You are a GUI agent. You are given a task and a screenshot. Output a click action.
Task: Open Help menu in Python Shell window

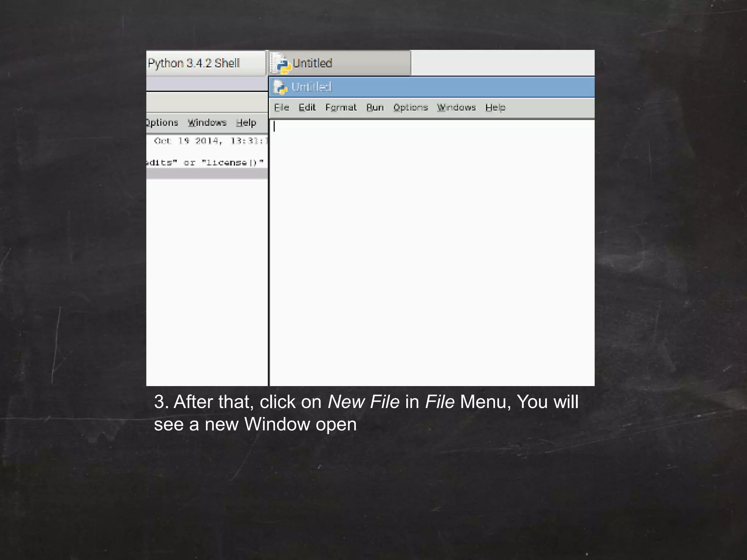pyautogui.click(x=246, y=122)
